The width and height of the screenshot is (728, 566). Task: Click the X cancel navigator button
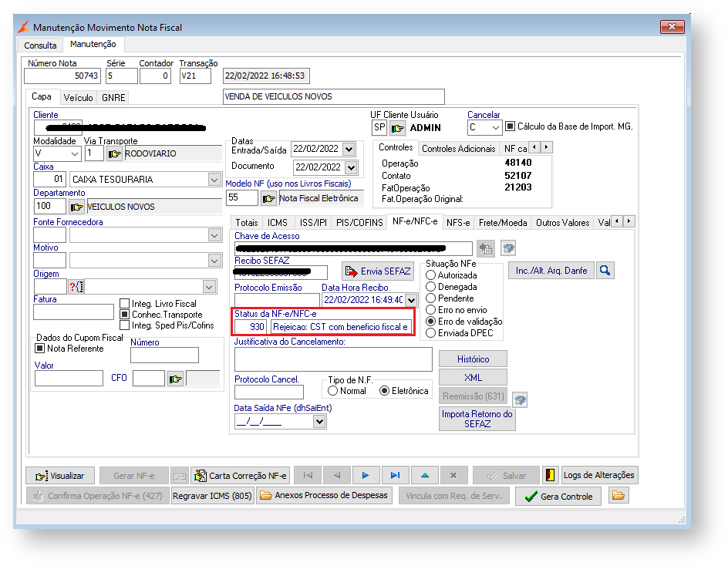tap(453, 476)
